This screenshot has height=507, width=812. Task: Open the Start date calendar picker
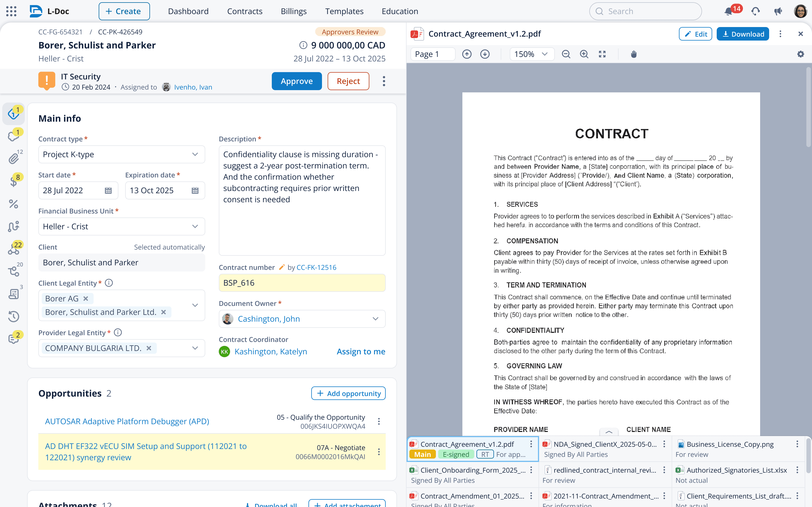click(108, 190)
